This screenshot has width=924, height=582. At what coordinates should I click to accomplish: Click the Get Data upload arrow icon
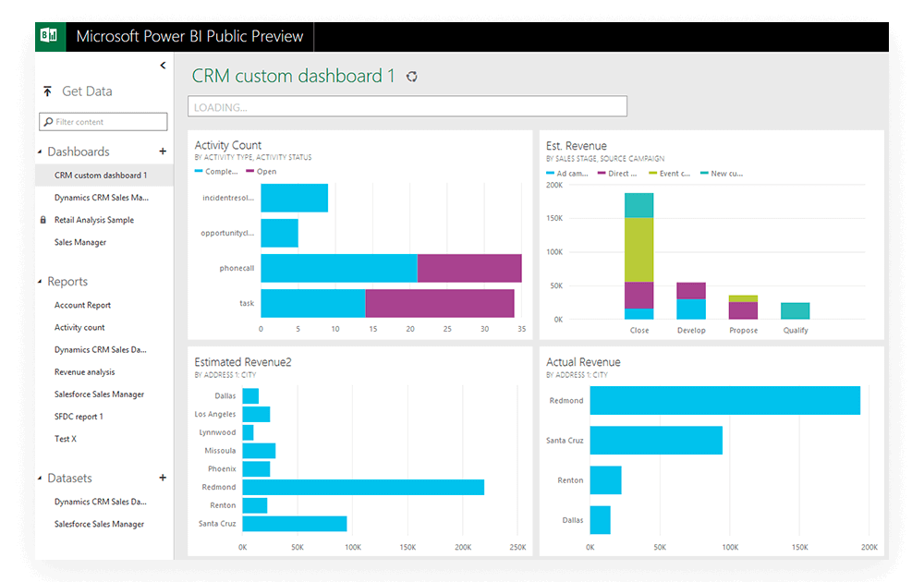pyautogui.click(x=48, y=91)
